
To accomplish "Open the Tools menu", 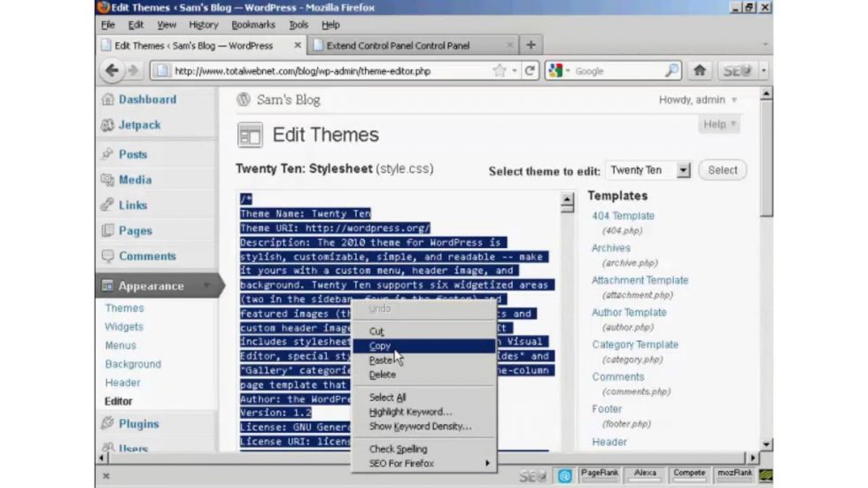I will tap(298, 25).
